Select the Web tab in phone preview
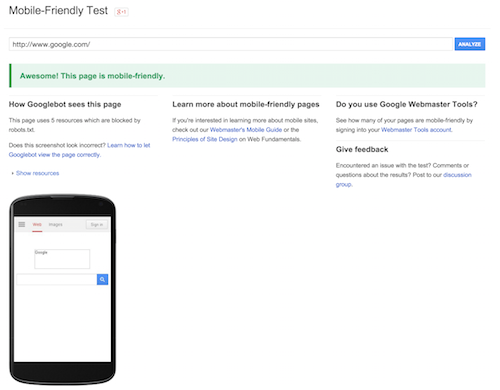Image resolution: width=500 pixels, height=390 pixels. click(37, 225)
